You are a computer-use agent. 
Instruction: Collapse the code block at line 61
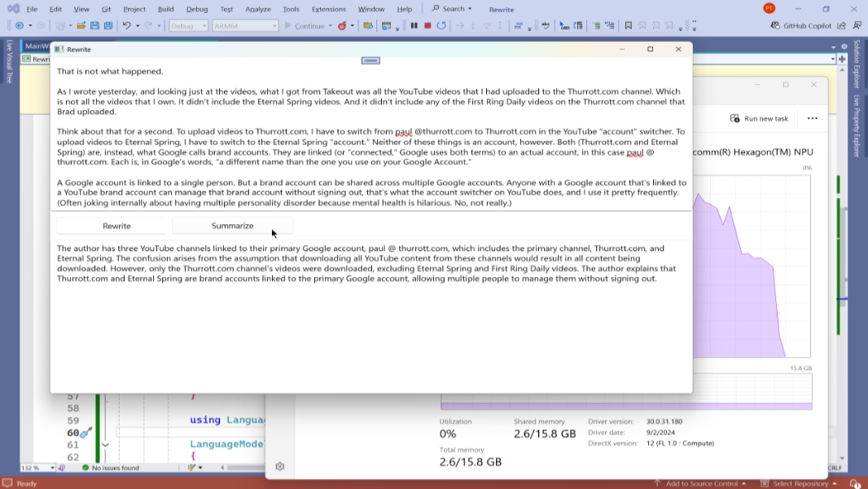[x=105, y=445]
